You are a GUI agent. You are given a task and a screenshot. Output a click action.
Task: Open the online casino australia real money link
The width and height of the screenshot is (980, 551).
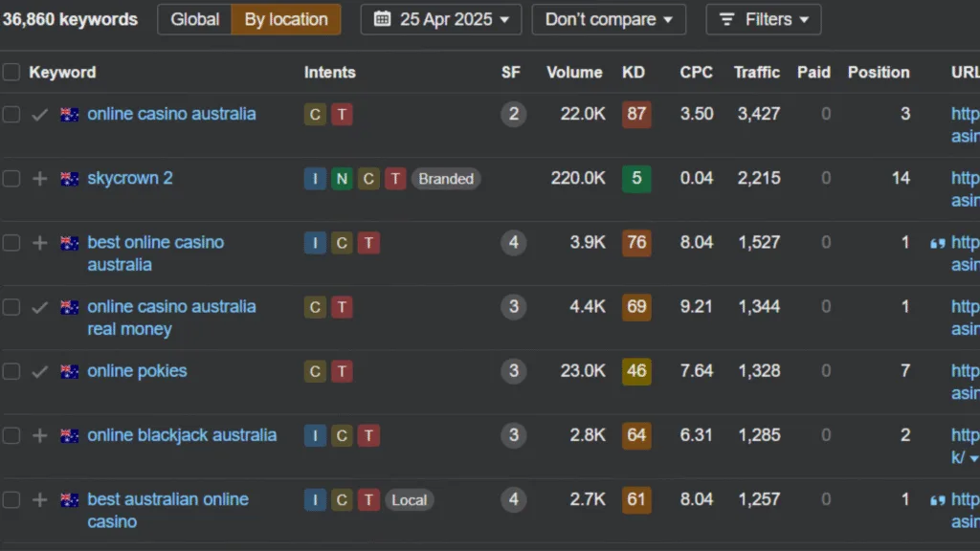[x=171, y=318]
